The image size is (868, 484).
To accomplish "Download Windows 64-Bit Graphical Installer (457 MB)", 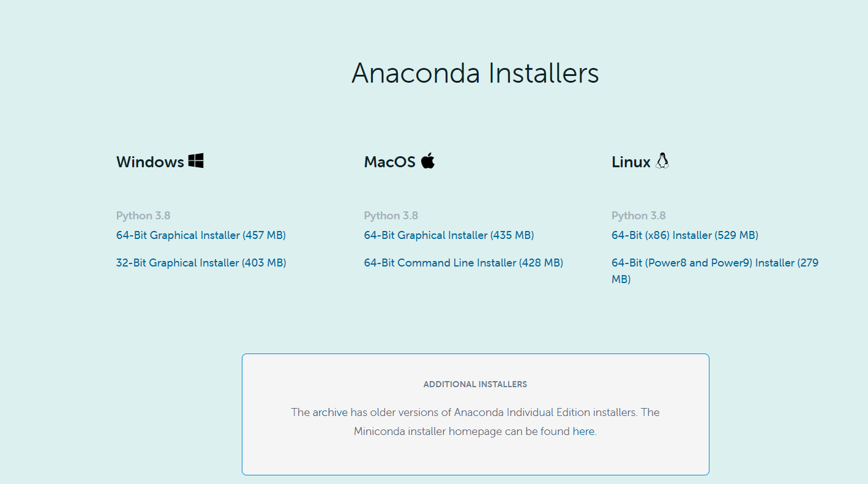I will click(x=201, y=235).
